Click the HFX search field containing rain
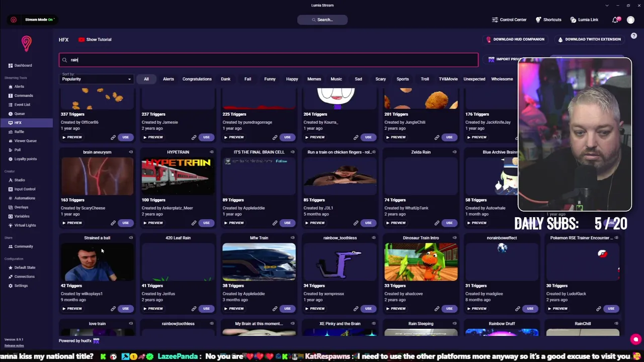644x362 pixels. (269, 60)
